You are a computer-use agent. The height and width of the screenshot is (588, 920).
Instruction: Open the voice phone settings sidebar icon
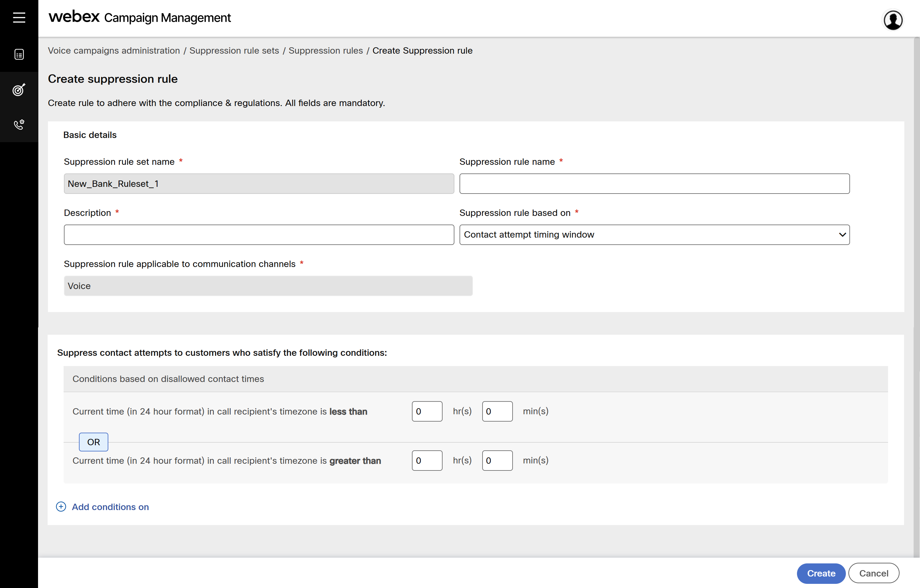coord(19,125)
